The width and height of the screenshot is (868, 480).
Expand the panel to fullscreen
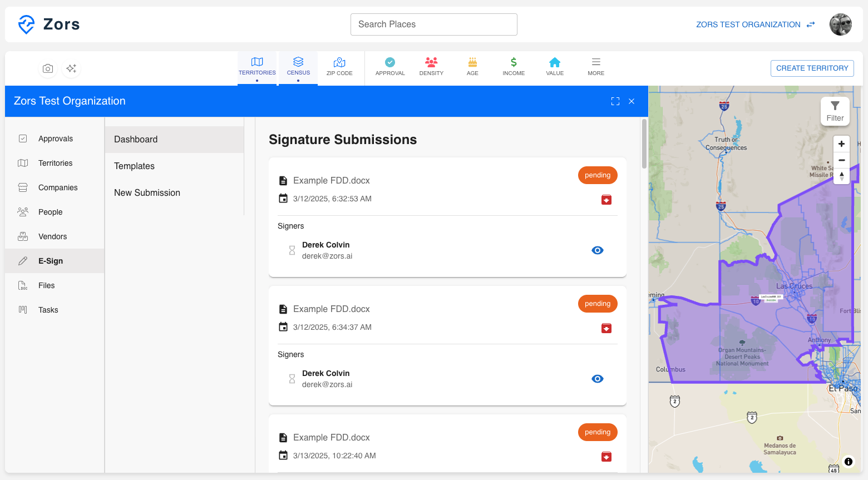(x=615, y=101)
